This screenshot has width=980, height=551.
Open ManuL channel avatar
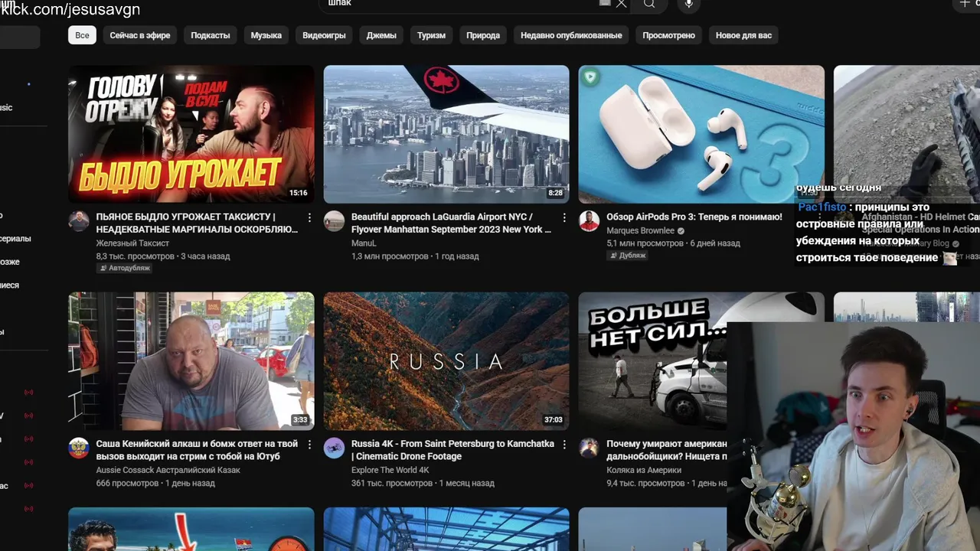pos(334,221)
